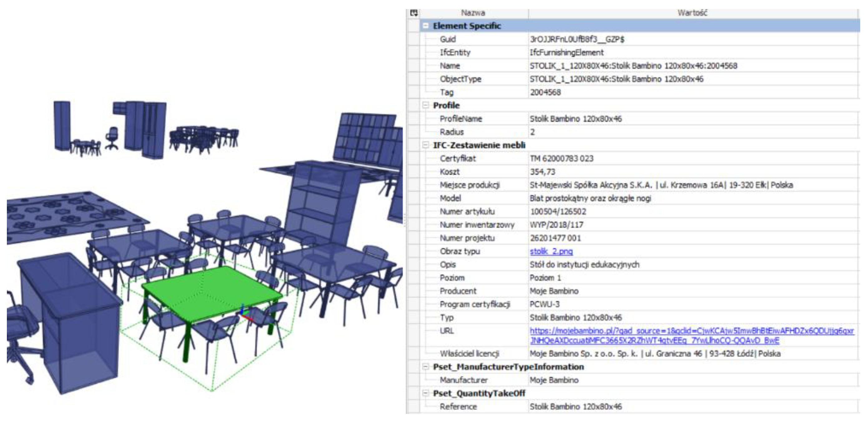Select the Koszt property row
868x428 pixels.
pos(450,172)
